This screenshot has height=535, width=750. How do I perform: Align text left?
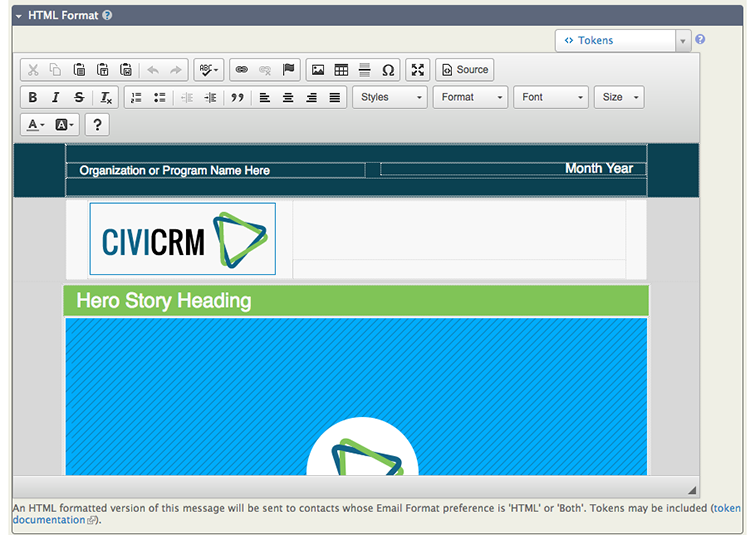point(265,98)
